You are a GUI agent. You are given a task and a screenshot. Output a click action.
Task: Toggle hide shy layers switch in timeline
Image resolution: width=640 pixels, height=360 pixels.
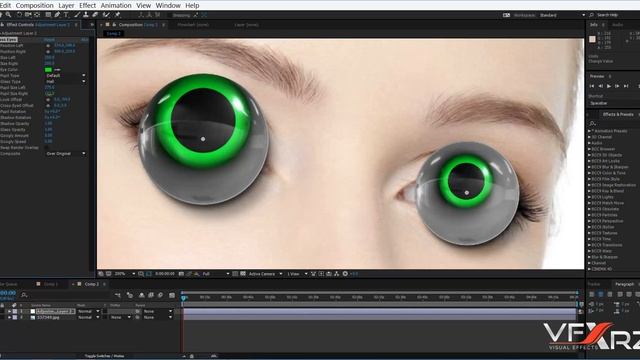[142, 295]
